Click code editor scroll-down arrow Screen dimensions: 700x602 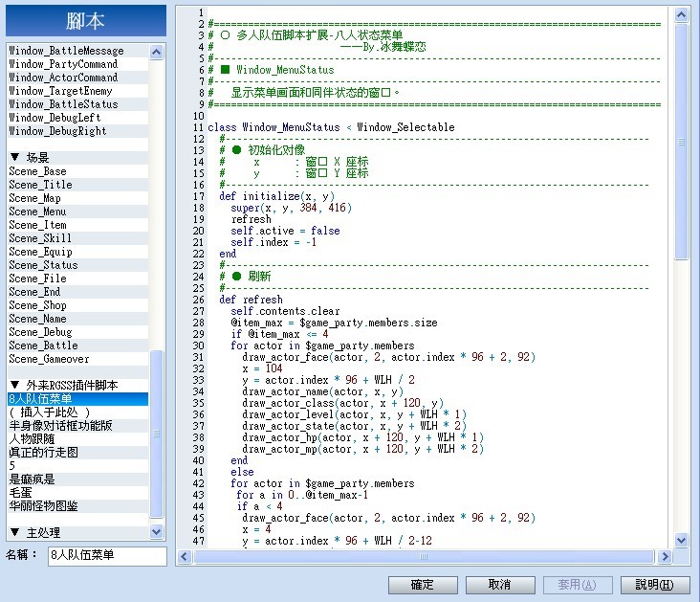click(681, 540)
